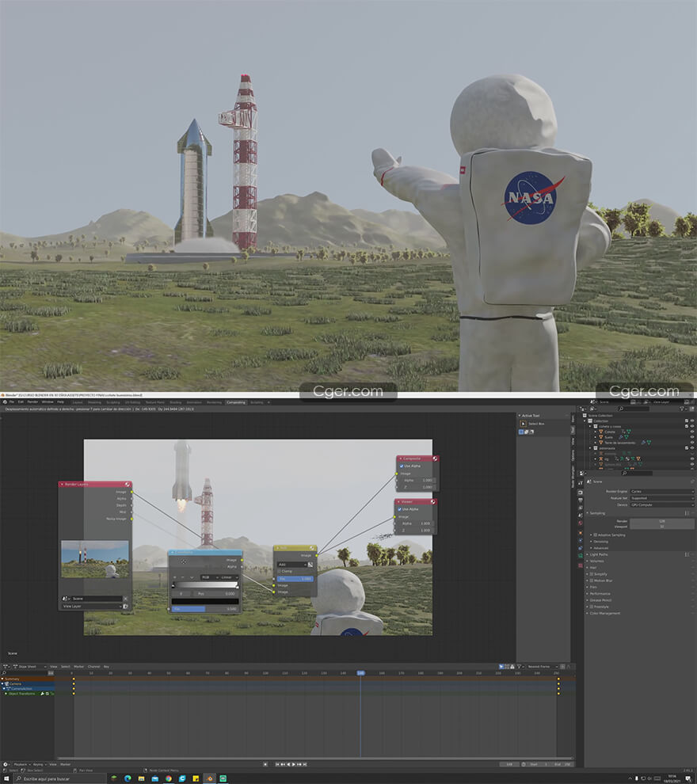This screenshot has height=784, width=697.
Task: Enable the Simplify checkbox
Action: coord(592,574)
